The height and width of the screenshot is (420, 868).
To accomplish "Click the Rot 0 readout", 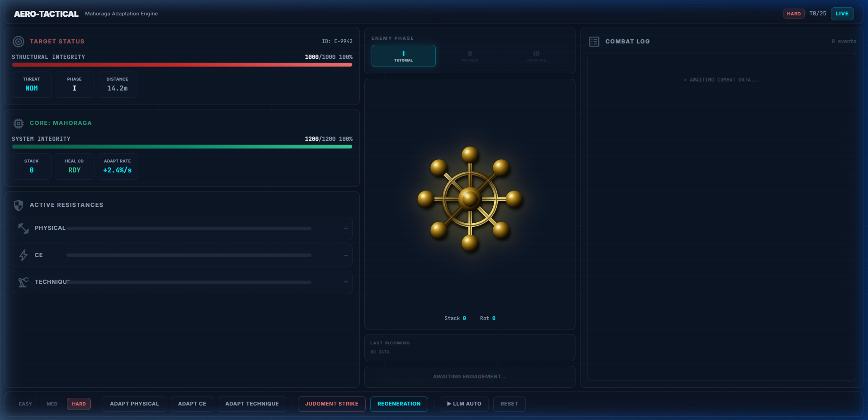I will [487, 318].
